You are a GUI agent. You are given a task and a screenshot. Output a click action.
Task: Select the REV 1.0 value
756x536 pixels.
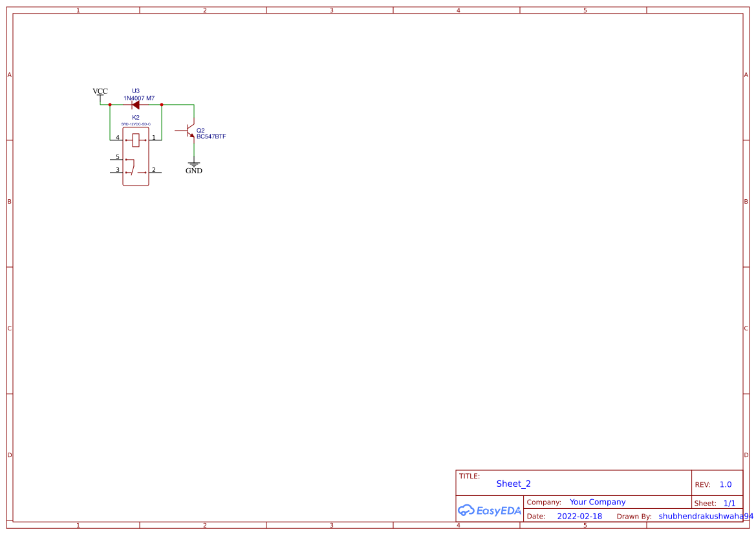pos(725,484)
